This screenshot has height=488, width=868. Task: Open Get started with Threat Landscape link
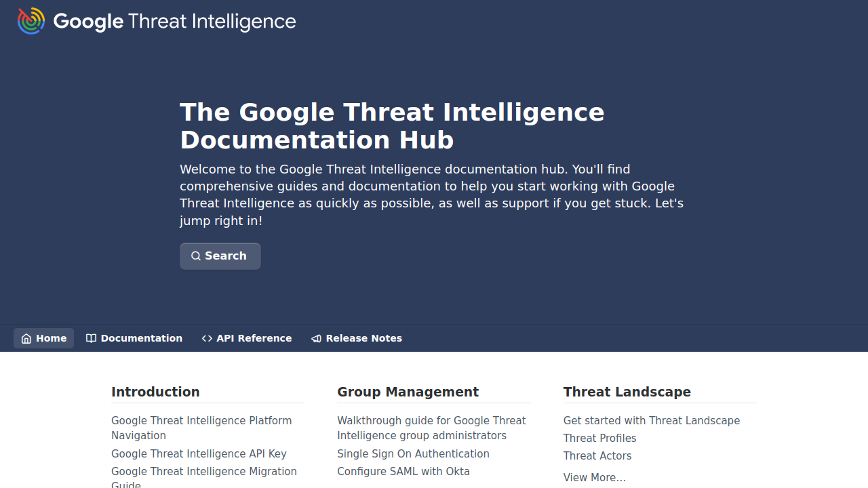(652, 420)
